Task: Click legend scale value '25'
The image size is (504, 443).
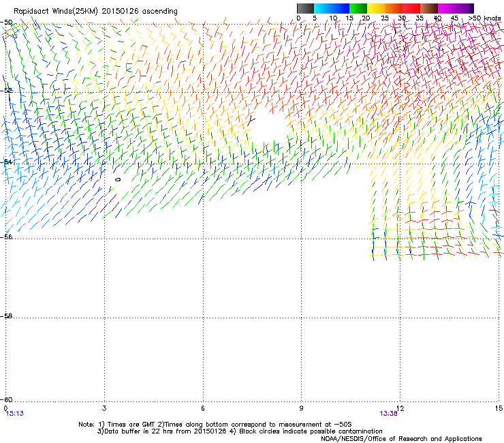Action: (x=385, y=18)
